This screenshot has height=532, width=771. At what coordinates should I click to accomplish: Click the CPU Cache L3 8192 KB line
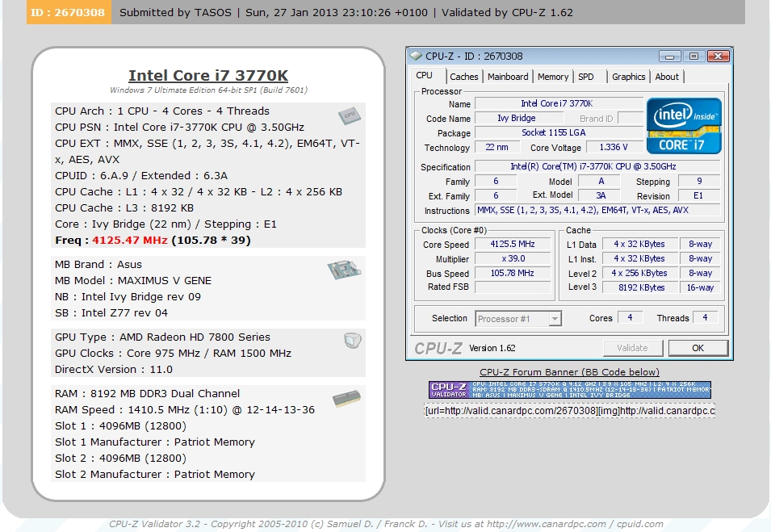click(x=124, y=208)
